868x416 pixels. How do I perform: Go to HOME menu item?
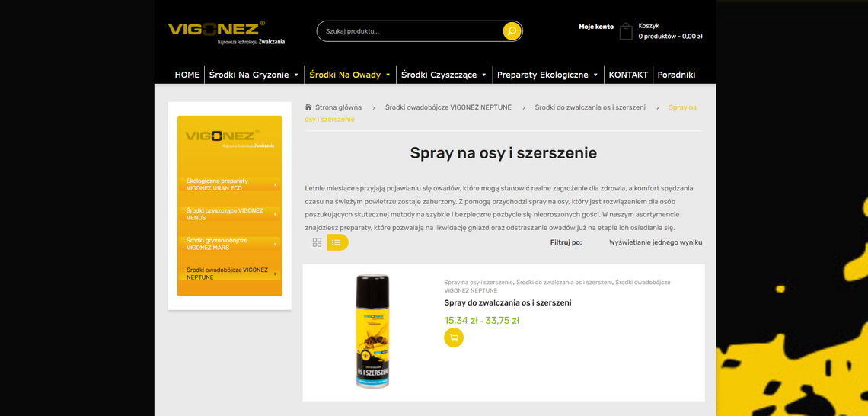pos(187,75)
